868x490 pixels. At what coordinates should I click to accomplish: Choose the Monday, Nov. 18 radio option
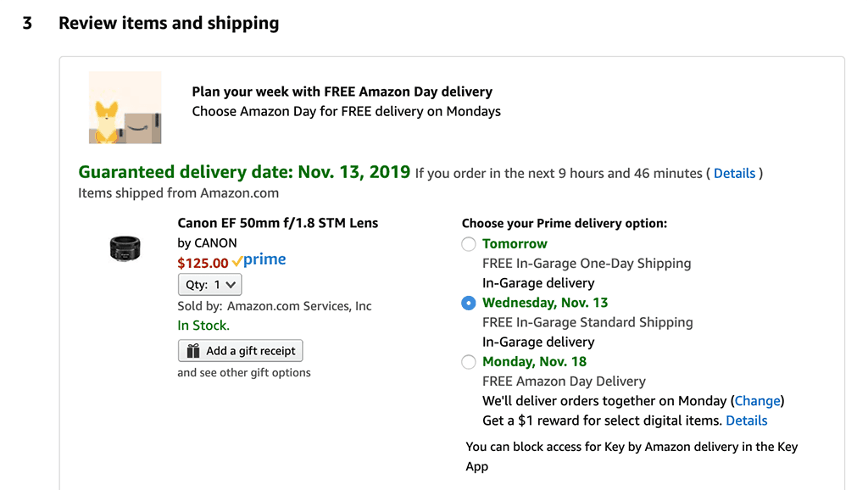[x=468, y=362]
